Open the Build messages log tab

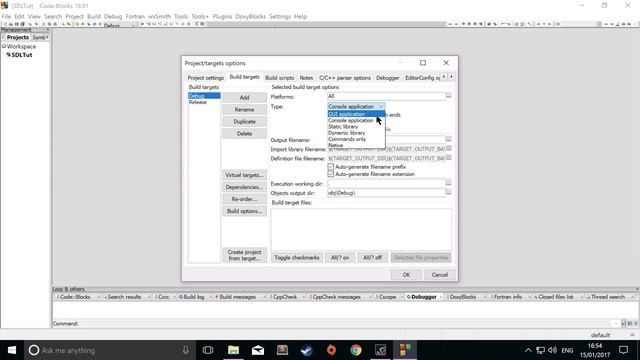click(238, 297)
